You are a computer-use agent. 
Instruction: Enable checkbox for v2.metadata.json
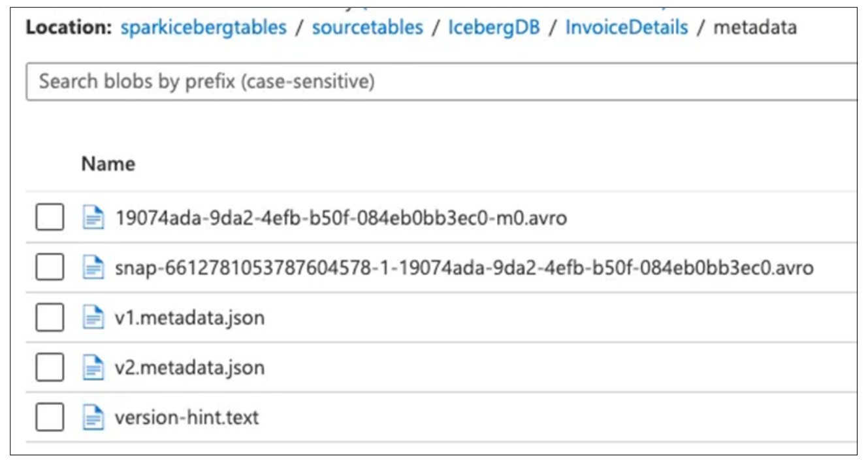(x=50, y=368)
